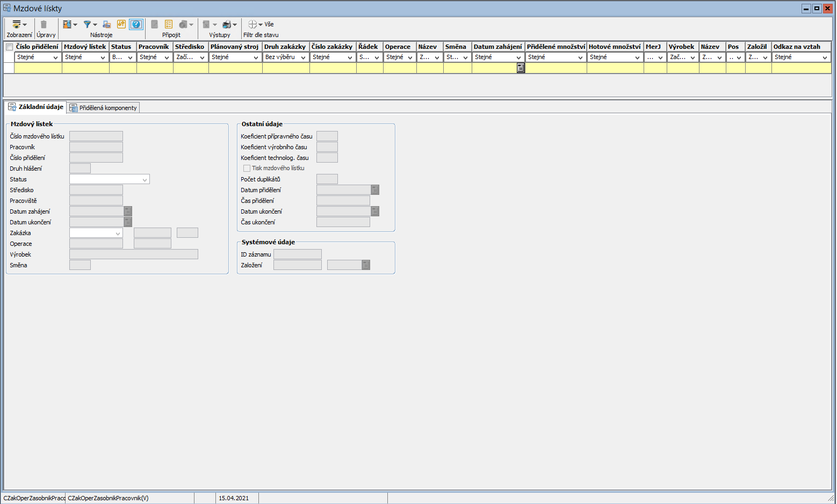Click the filter funnel icon in Nástroje
This screenshot has width=837, height=504.
coord(88,25)
